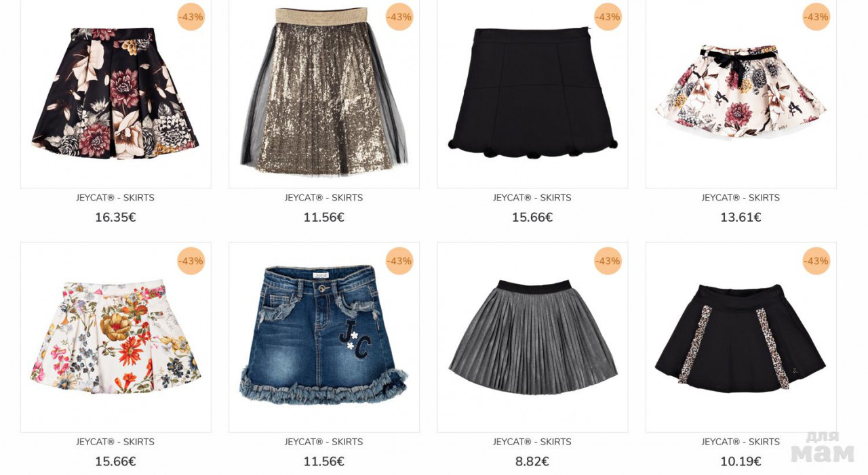Click the -43% badge on black floral skirt
The image size is (868, 475).
pyautogui.click(x=191, y=17)
